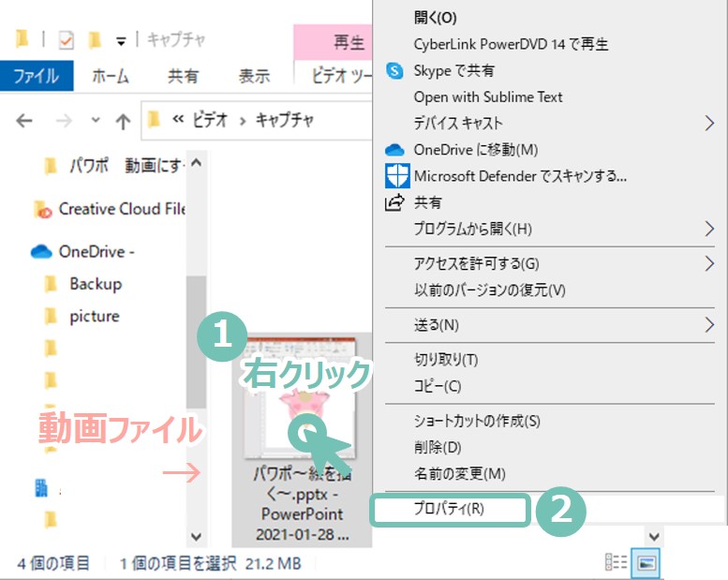This screenshot has height=580, width=728.
Task: Click the OneDrive cloud icon in navigation pane
Action: 41,252
